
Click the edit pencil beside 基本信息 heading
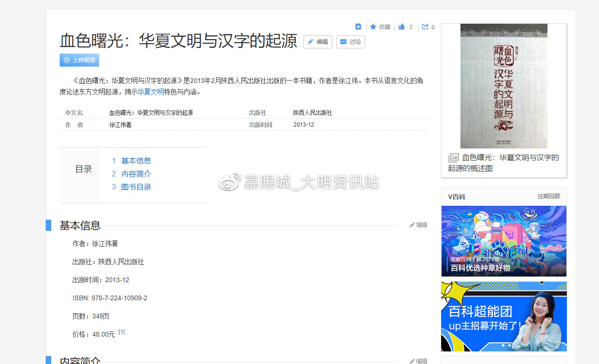coord(412,225)
